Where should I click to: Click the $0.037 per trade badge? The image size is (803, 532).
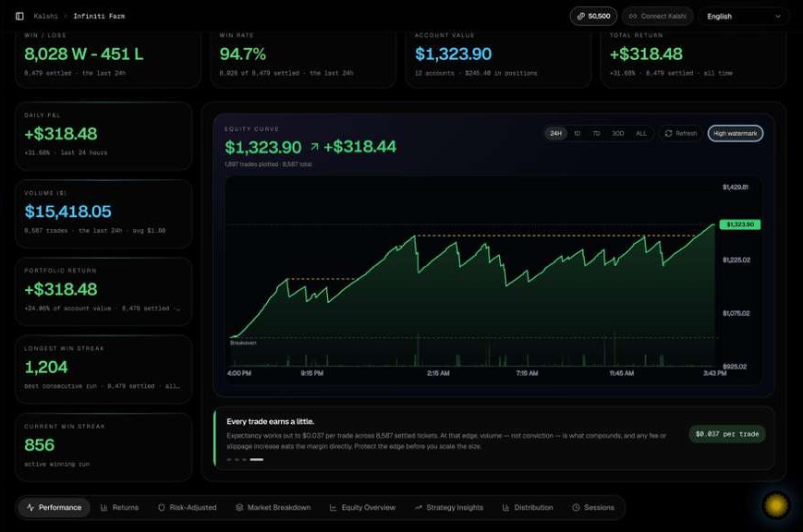[x=726, y=434]
